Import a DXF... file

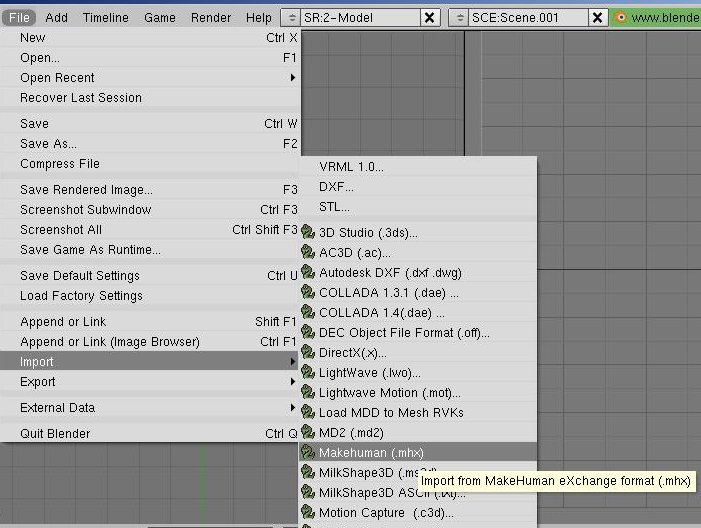pos(418,187)
